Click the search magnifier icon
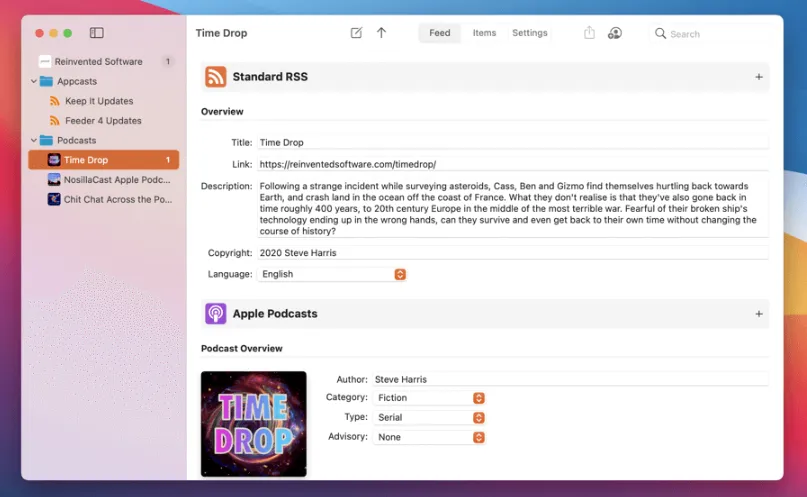Image resolution: width=807 pixels, height=497 pixels. (x=660, y=33)
